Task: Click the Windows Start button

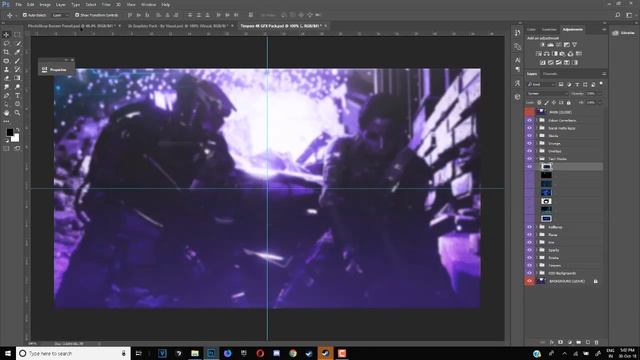Action: (7, 353)
